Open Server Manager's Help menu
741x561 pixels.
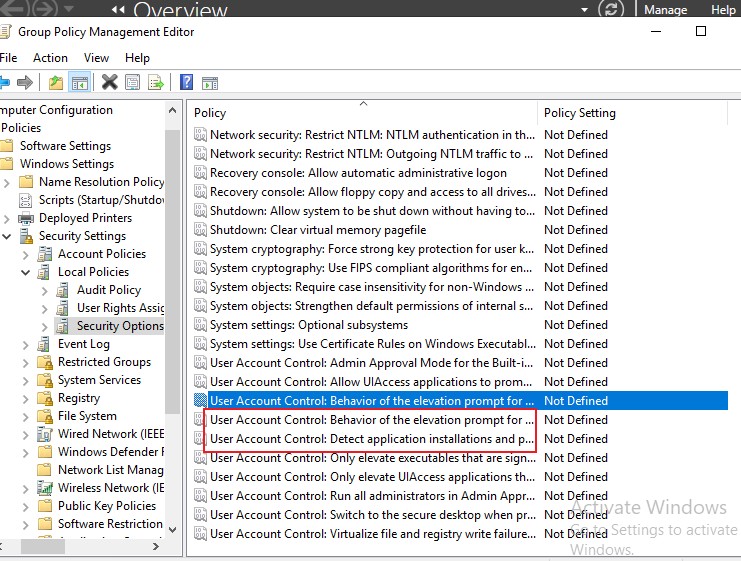[723, 10]
